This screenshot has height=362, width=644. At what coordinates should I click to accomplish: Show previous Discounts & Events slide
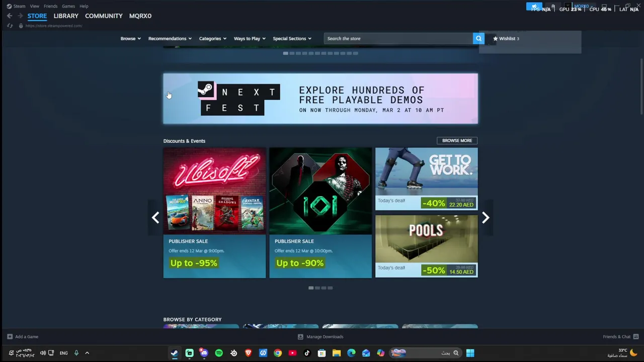click(155, 217)
